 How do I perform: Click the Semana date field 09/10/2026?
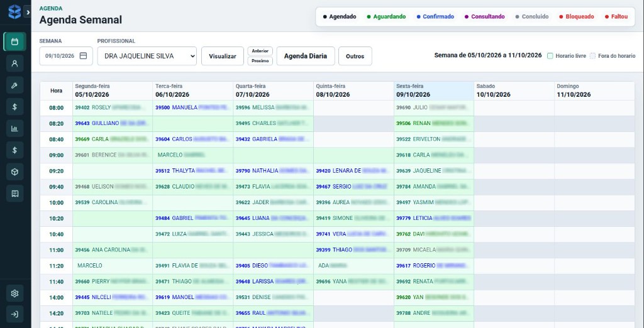[66, 56]
